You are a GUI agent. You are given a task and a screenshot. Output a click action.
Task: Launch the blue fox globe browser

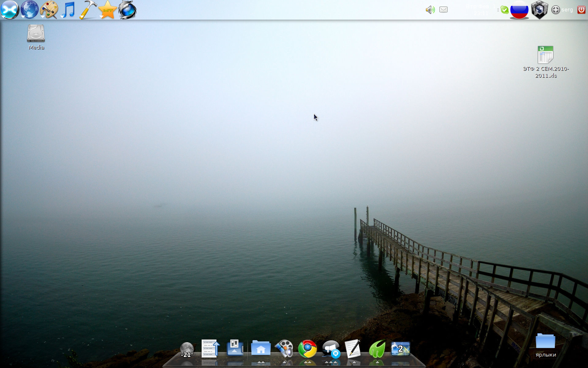127,10
